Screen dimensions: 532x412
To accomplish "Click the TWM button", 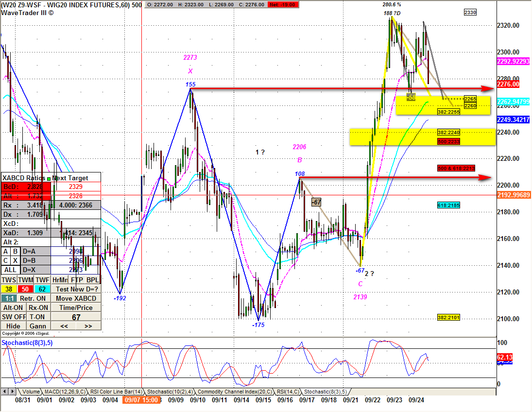I will point(25,280).
